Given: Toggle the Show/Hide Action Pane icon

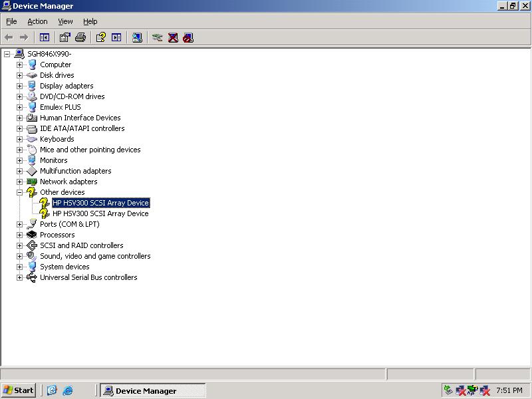Looking at the screenshot, I should 116,37.
